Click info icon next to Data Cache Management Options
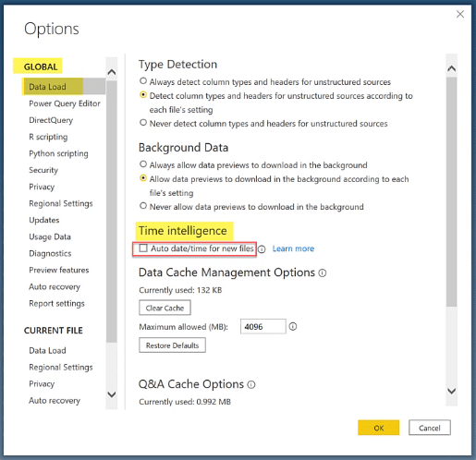 [x=323, y=273]
